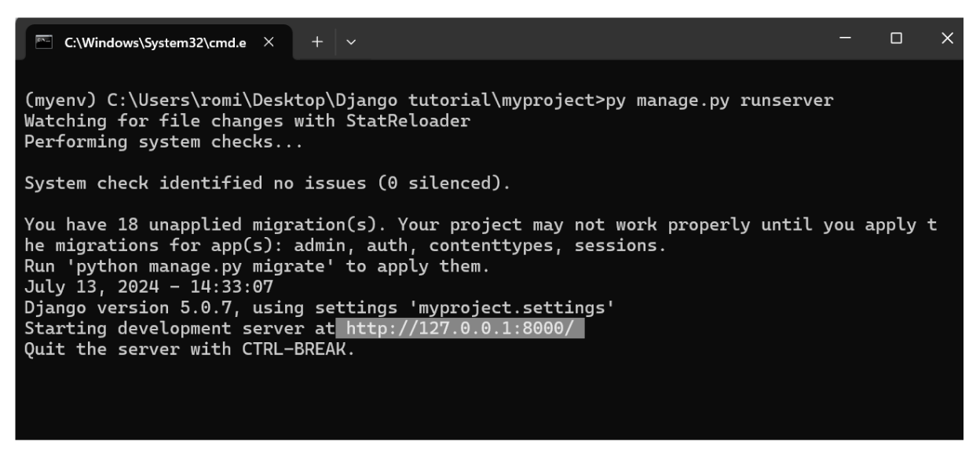The height and width of the screenshot is (456, 980).
Task: Click the 'Watching for file changes' line
Action: 247,123
